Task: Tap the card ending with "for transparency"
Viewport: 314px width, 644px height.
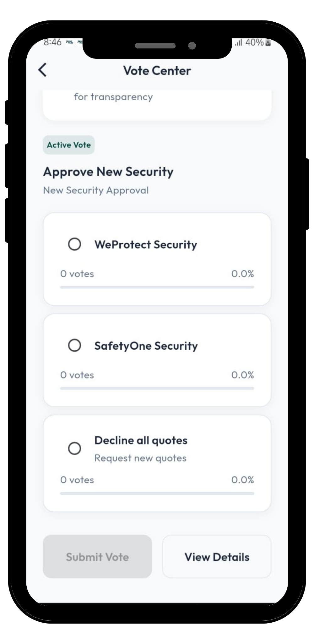Action: click(x=157, y=104)
